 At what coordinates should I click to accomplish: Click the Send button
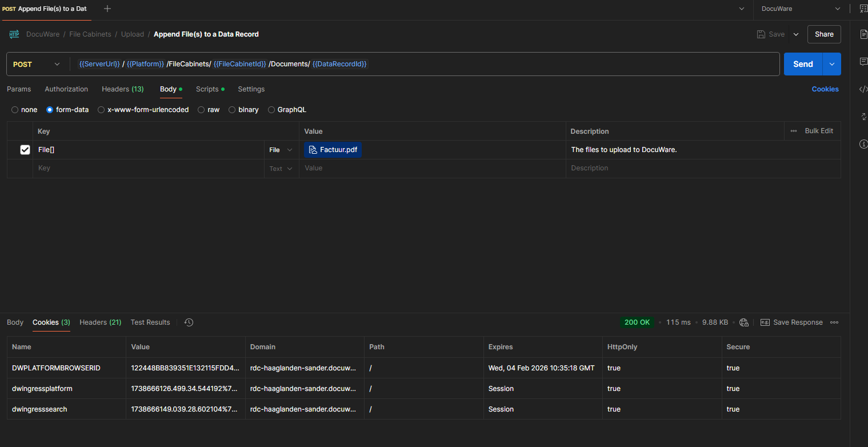click(802, 65)
